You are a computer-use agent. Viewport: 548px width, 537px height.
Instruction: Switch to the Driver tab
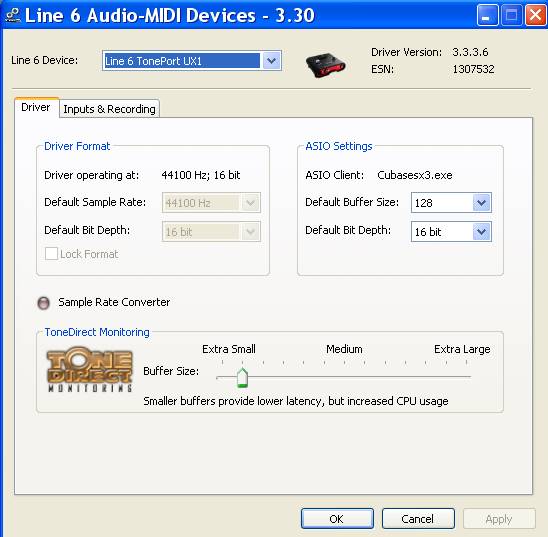coord(36,107)
